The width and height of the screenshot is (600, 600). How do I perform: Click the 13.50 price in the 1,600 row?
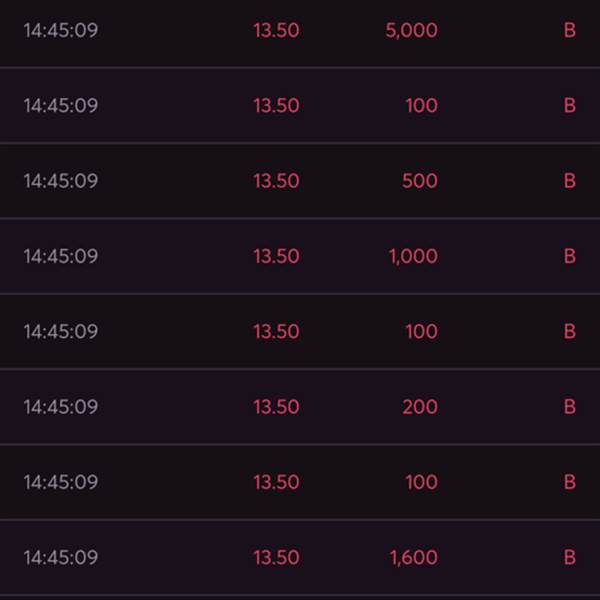(276, 557)
